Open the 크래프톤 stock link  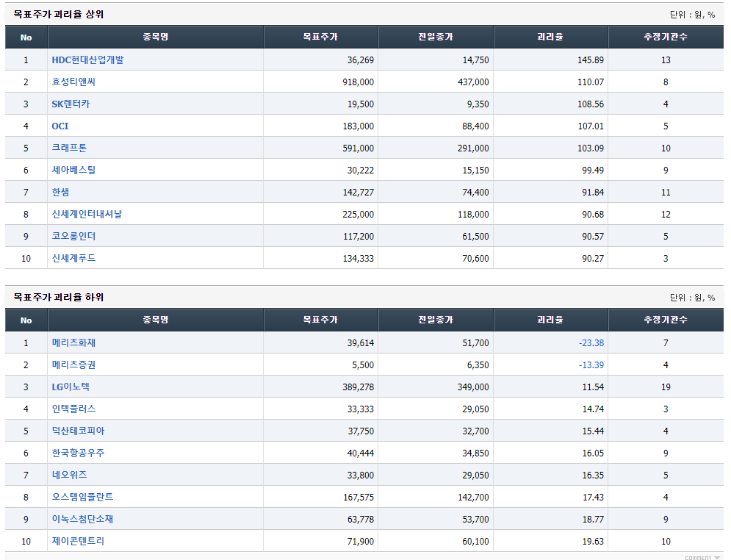(69, 148)
